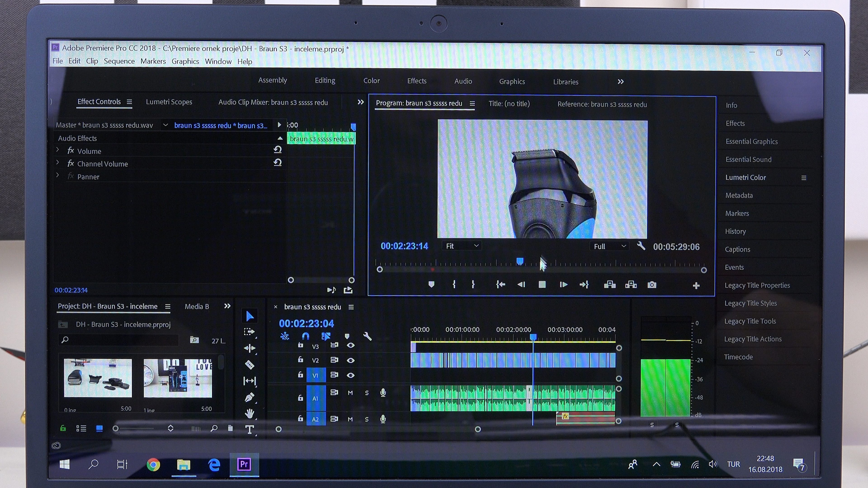Reset the Volume effect
Image resolution: width=868 pixels, height=488 pixels.
278,150
